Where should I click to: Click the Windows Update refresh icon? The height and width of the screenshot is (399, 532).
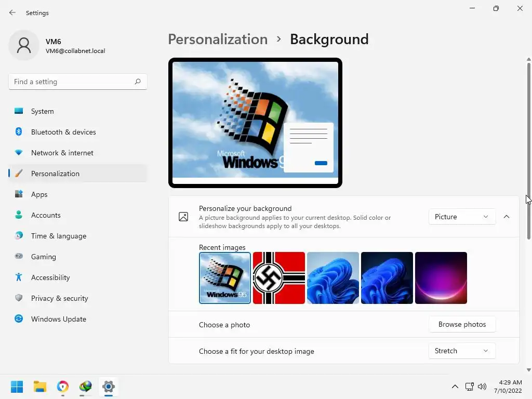click(x=19, y=318)
